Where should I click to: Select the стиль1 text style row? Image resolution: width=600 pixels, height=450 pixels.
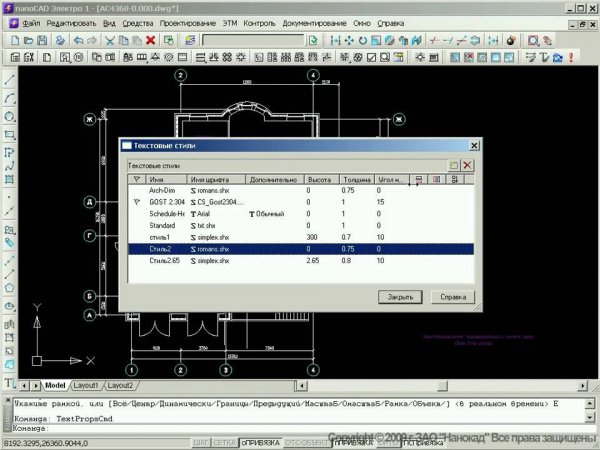(301, 237)
